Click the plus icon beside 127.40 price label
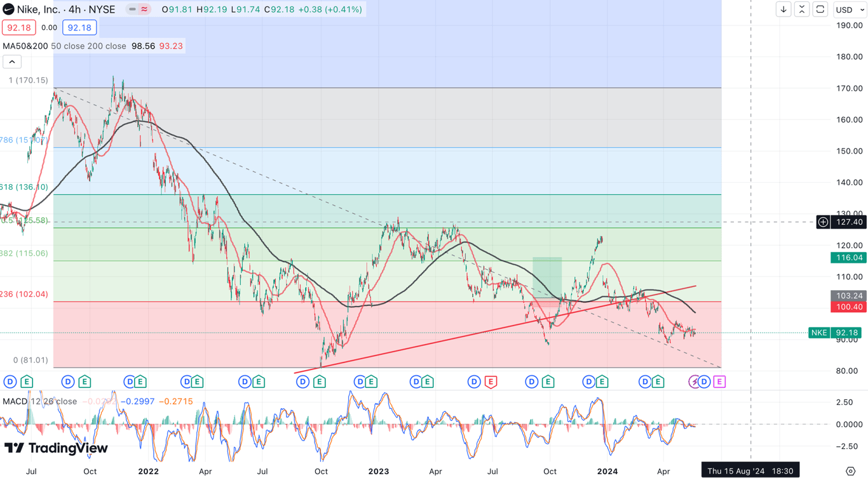The height and width of the screenshot is (478, 868). coord(823,222)
